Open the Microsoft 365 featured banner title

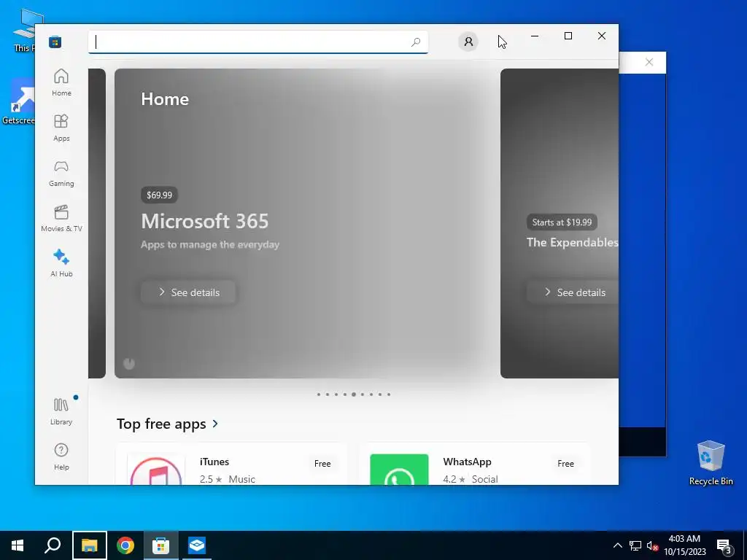[205, 221]
